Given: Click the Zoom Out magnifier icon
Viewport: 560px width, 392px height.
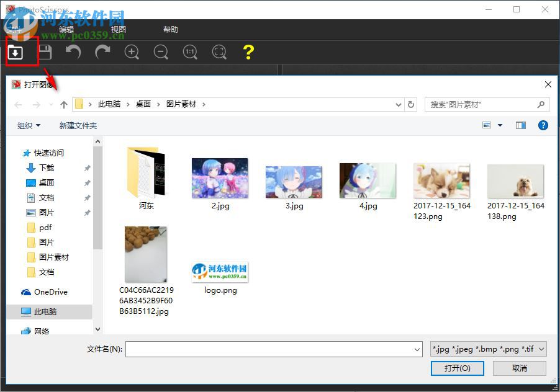Looking at the screenshot, I should pyautogui.click(x=161, y=52).
